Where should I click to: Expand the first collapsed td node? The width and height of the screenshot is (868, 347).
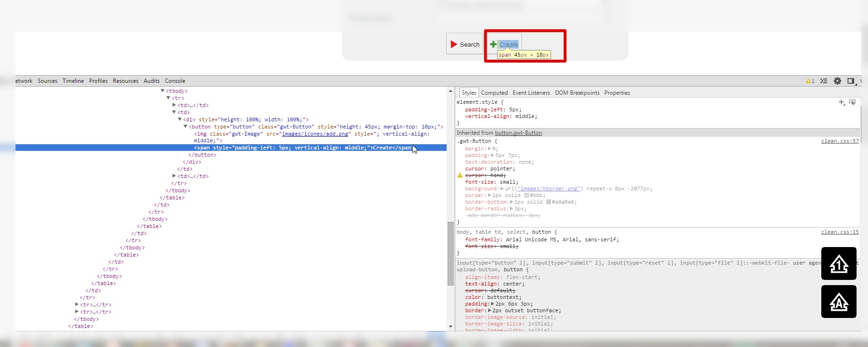click(x=174, y=105)
